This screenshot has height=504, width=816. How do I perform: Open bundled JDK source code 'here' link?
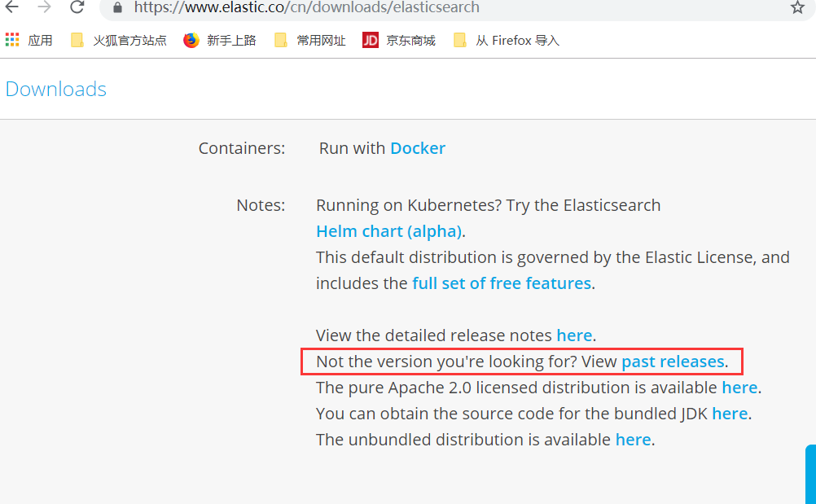(x=730, y=413)
